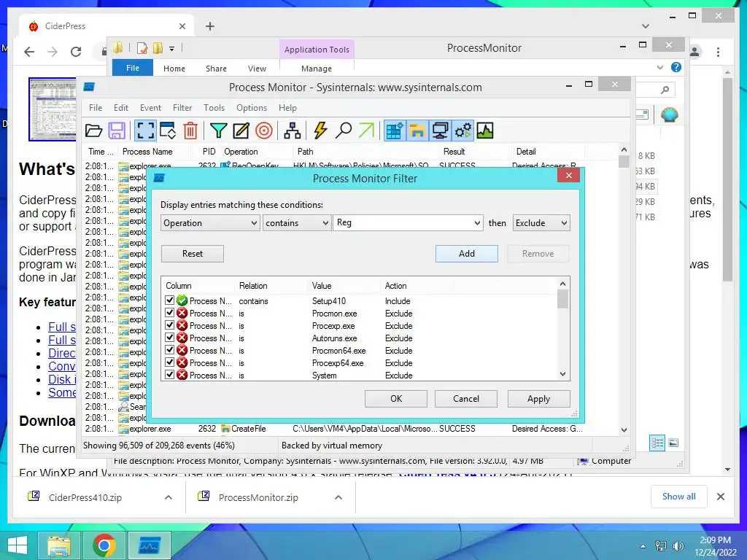Uncheck the Procexp.exe Exclude filter
This screenshot has height=560, width=747.
coord(169,325)
